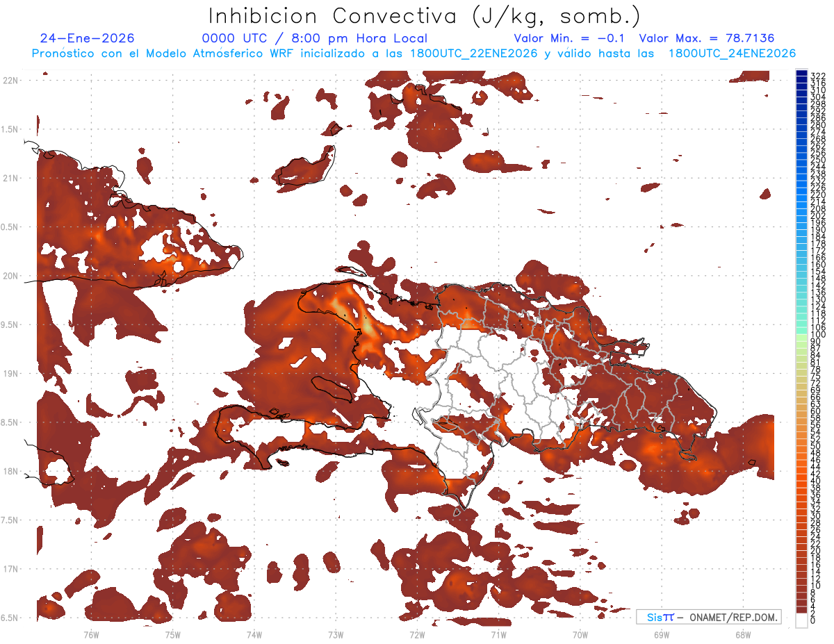Click the "9.5N" latitude label
Image resolution: width=834 pixels, height=644 pixels.
[10, 324]
